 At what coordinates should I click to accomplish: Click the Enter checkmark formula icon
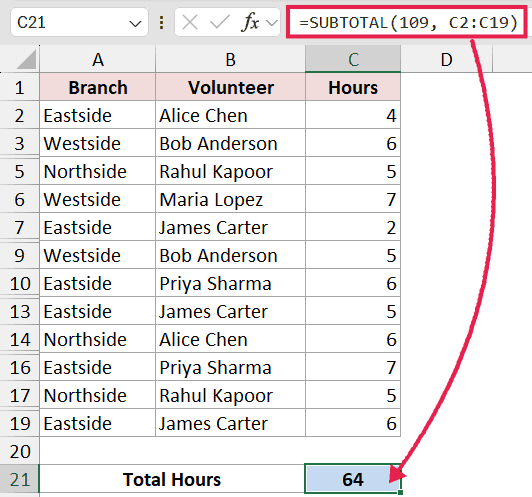coord(220,23)
